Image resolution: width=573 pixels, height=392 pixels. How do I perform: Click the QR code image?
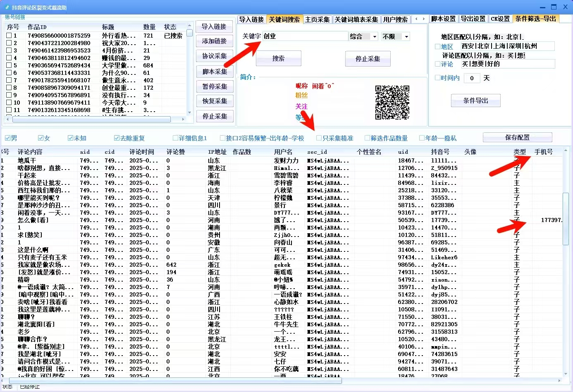pos(392,103)
